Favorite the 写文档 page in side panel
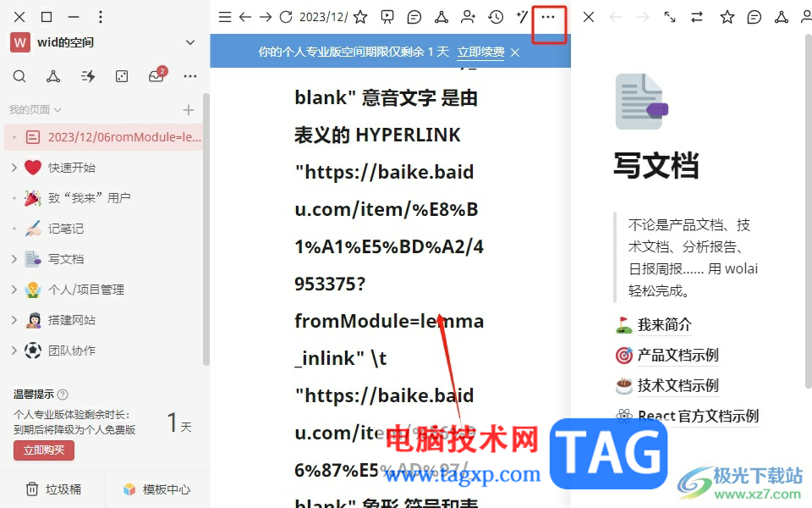This screenshot has width=812, height=508. point(727,17)
